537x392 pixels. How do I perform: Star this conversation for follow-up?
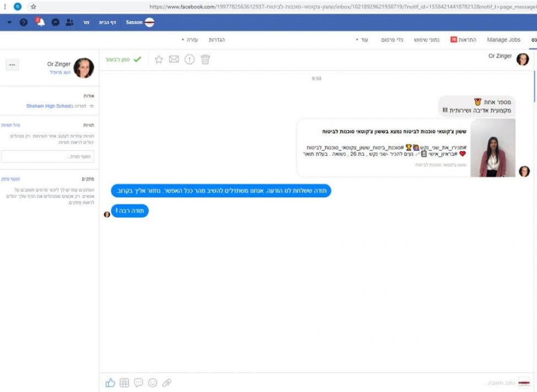[x=159, y=59]
